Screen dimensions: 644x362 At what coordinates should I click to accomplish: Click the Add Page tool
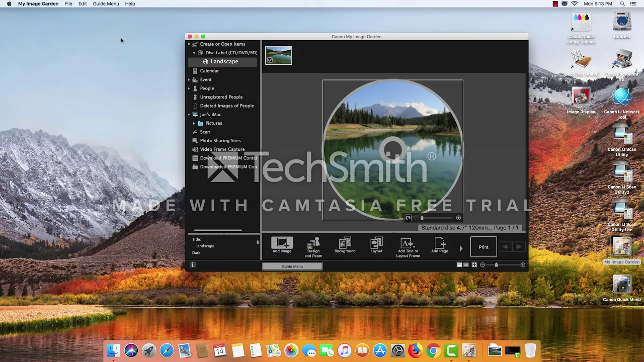tap(439, 245)
